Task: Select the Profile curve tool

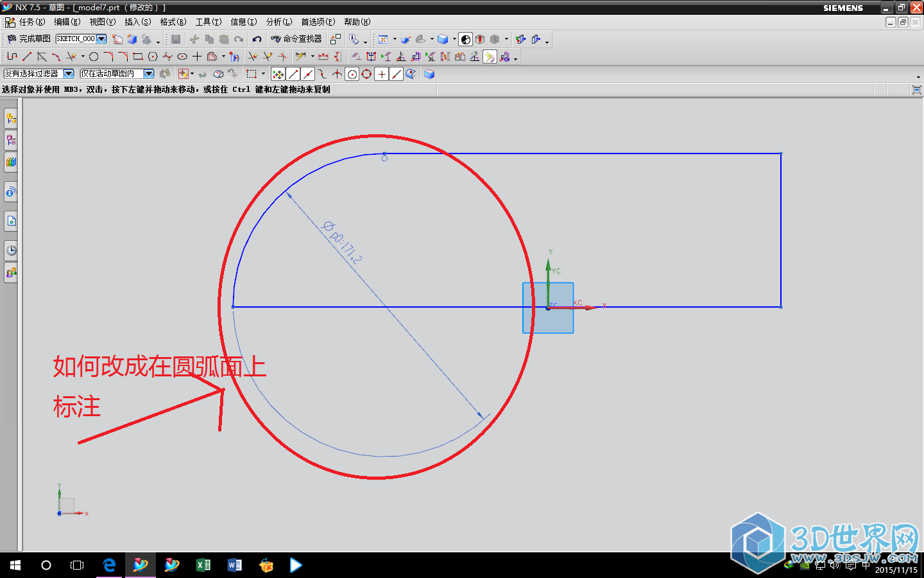Action: tap(12, 57)
